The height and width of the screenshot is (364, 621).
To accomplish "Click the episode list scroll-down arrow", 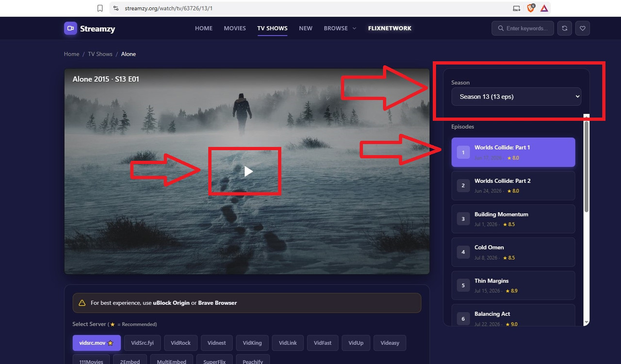I will click(587, 322).
